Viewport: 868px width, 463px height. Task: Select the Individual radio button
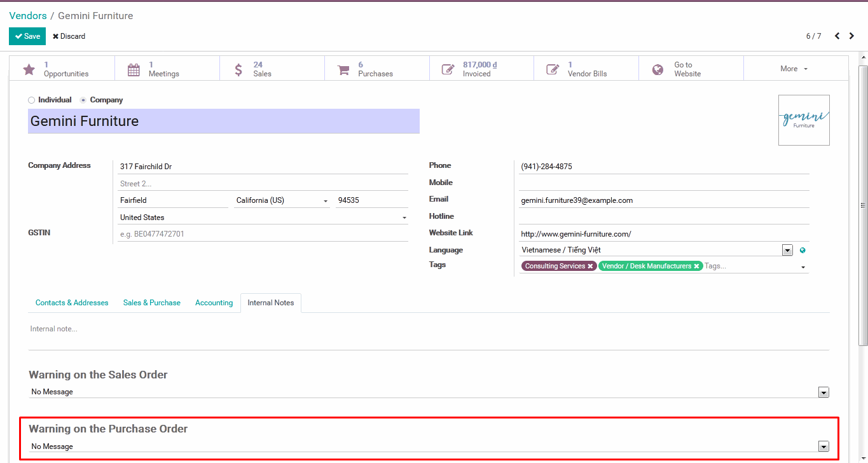(x=32, y=100)
